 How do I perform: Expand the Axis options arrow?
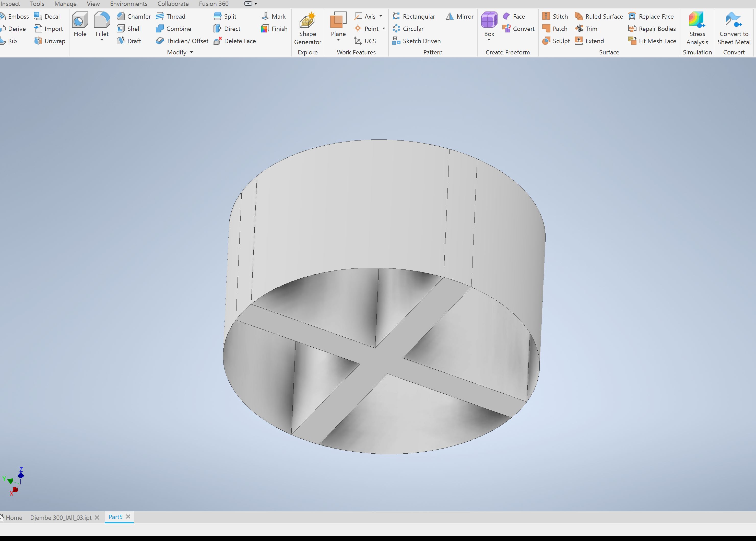click(381, 16)
